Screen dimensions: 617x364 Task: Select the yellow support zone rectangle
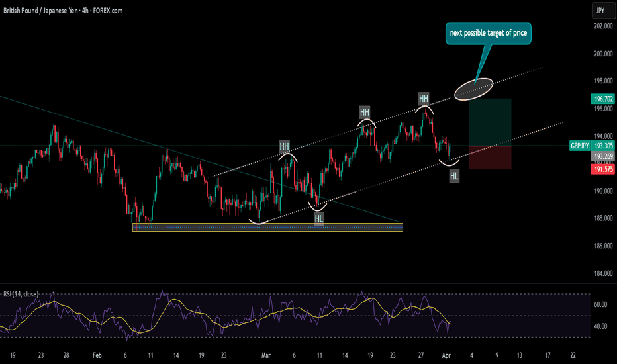point(267,228)
